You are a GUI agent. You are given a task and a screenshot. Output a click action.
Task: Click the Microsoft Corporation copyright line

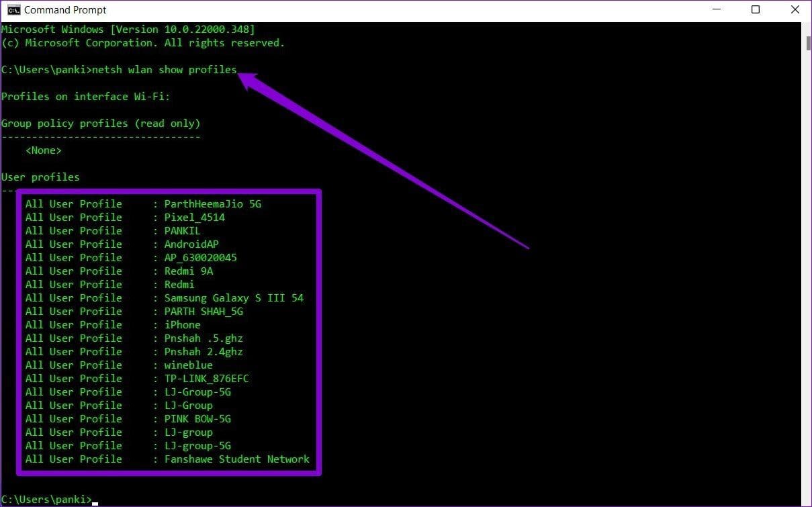pyautogui.click(x=143, y=43)
